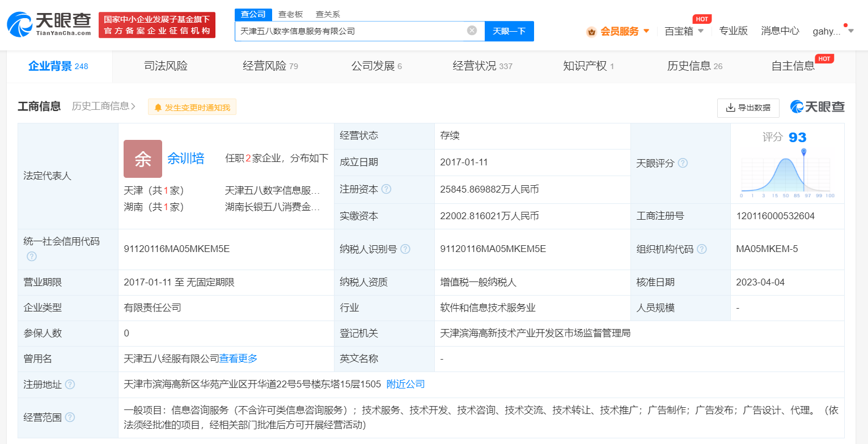868x444 pixels.
Task: Open legal representative 余训培 profile link
Action: pos(186,159)
